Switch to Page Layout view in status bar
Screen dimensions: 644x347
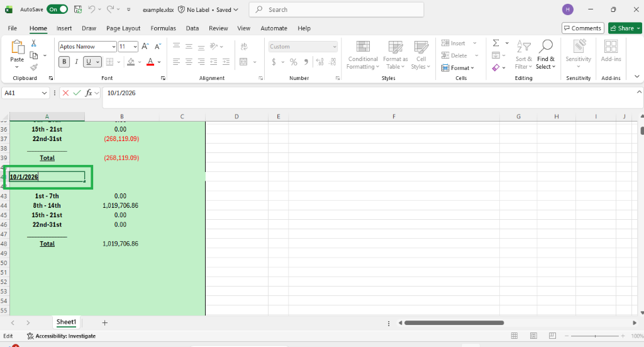click(x=533, y=336)
